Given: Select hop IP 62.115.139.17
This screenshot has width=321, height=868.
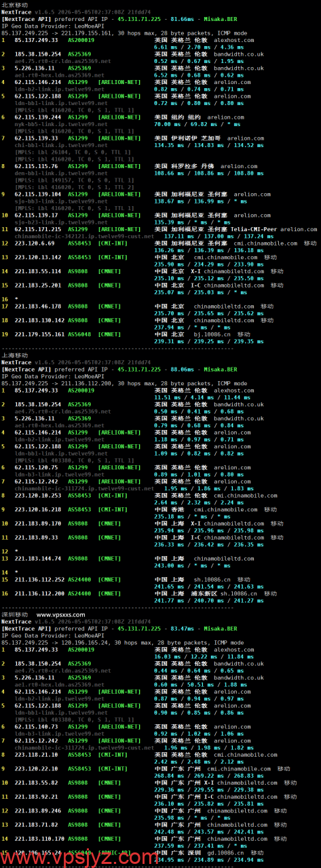Looking at the screenshot, I should coord(37,215).
